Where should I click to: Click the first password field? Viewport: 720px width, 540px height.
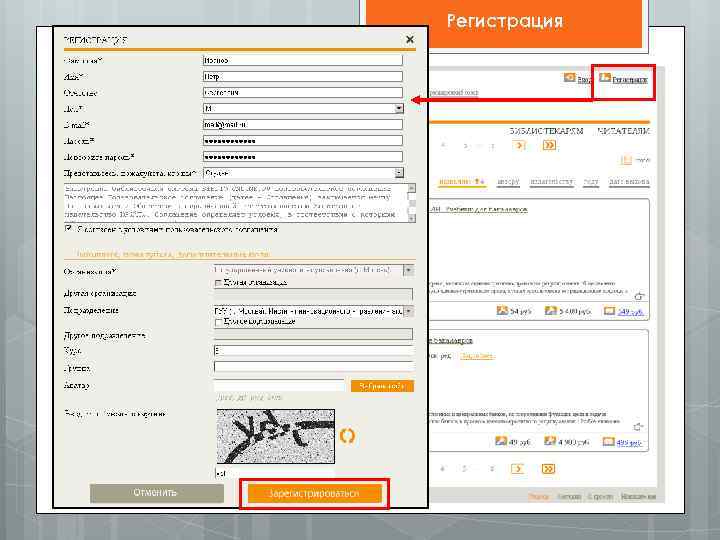(x=303, y=141)
